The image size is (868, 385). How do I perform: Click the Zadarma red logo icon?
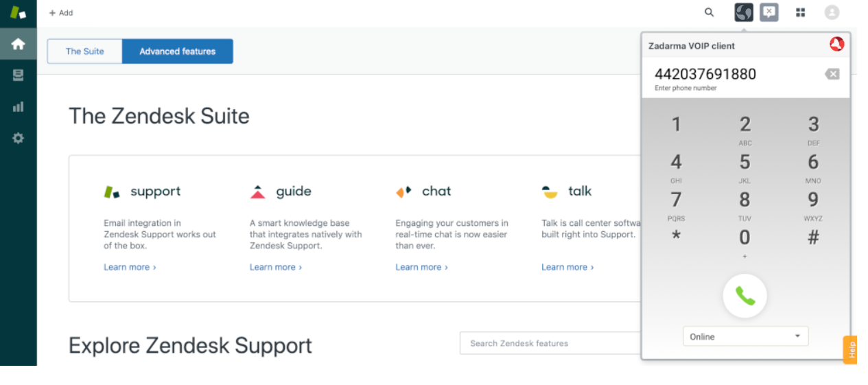click(x=836, y=45)
